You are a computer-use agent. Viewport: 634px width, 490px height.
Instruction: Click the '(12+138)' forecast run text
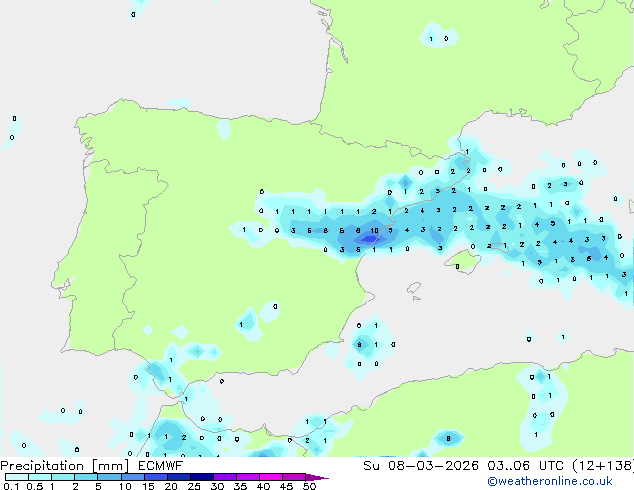click(x=603, y=466)
